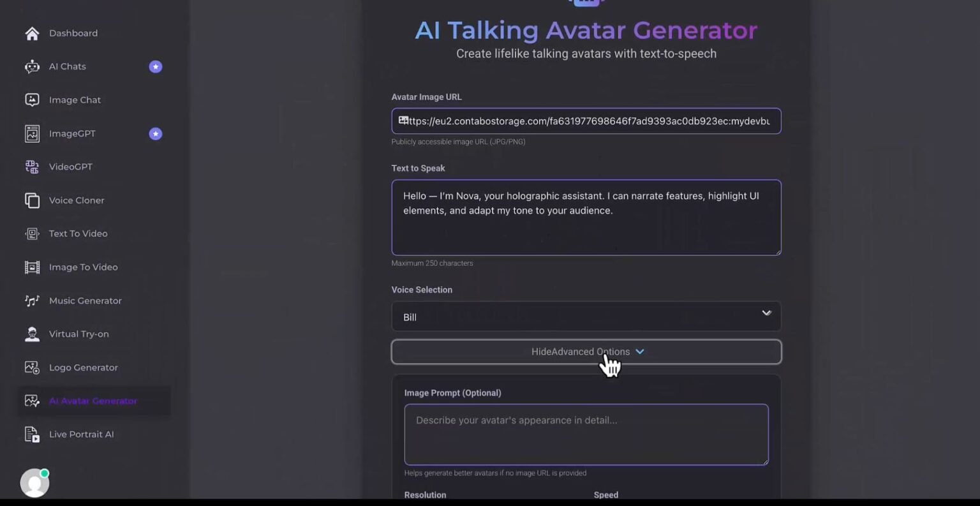Click the Live Portrait AI icon
The image size is (980, 506).
click(x=32, y=435)
